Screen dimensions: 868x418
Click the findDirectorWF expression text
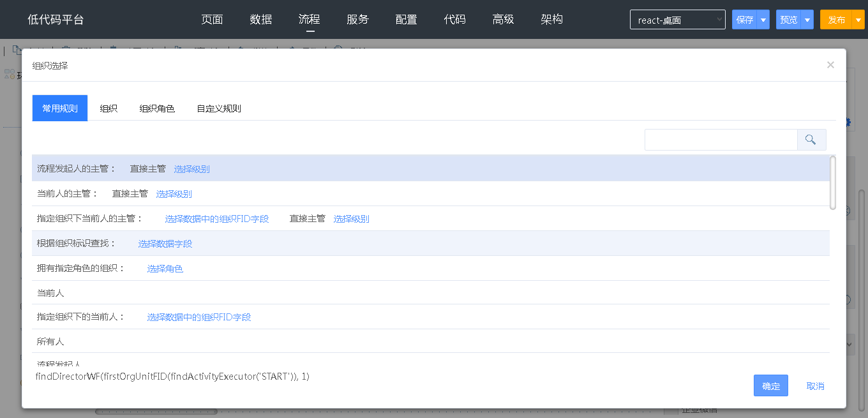172,377
